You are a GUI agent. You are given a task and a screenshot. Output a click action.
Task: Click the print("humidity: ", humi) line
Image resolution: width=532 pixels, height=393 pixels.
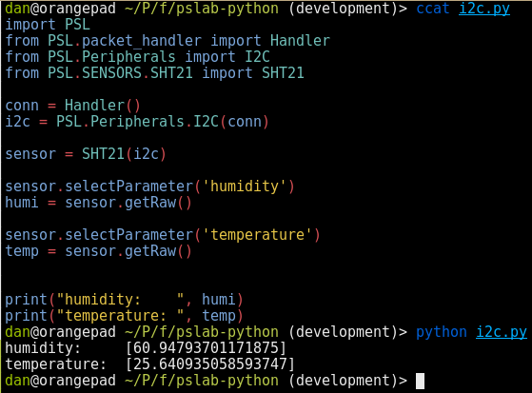pos(124,300)
